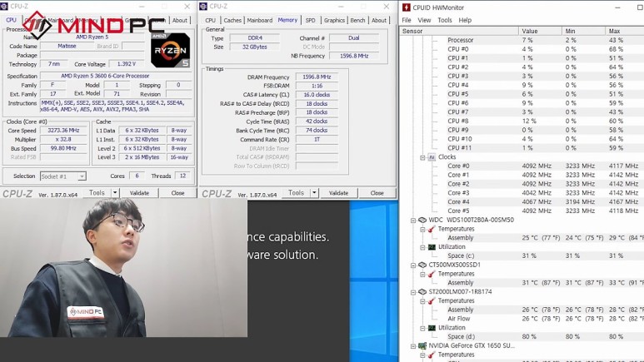Select the SPD tab in Memory CPU-Z window

[x=311, y=20]
